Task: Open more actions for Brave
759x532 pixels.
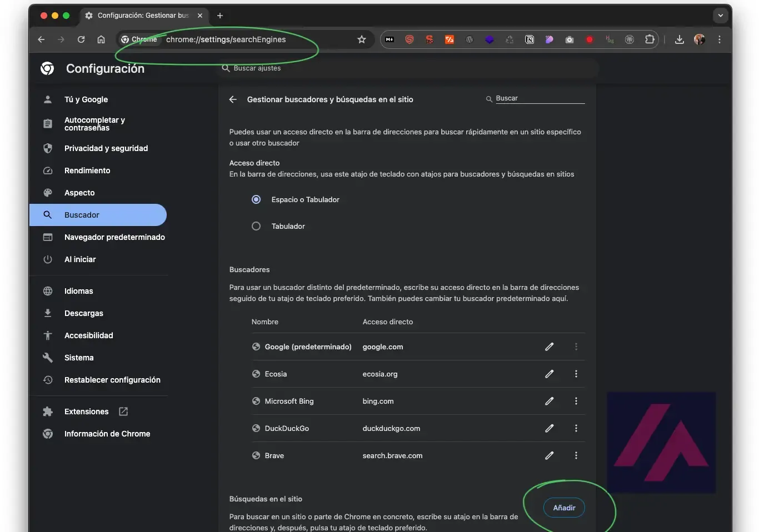Action: point(576,455)
